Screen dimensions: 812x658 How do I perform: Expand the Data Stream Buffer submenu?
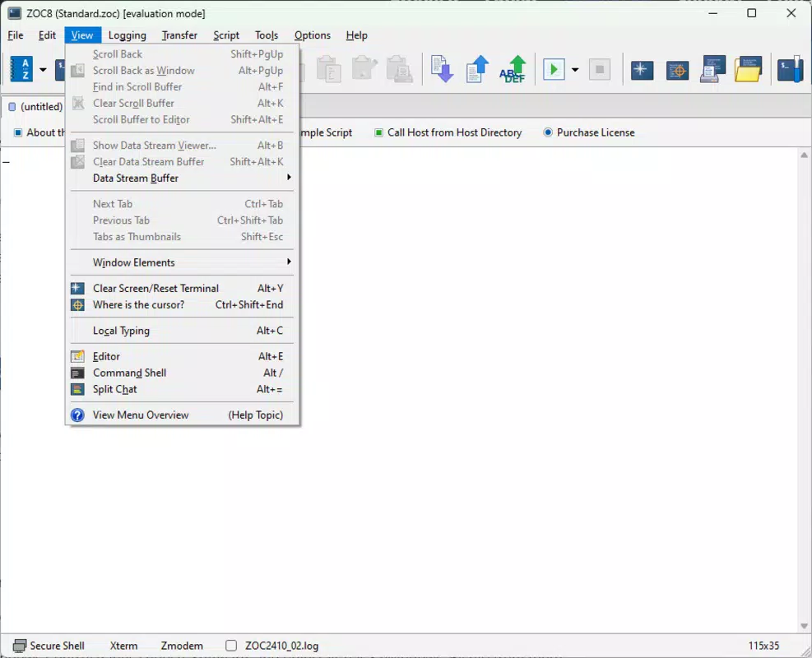pyautogui.click(x=182, y=178)
